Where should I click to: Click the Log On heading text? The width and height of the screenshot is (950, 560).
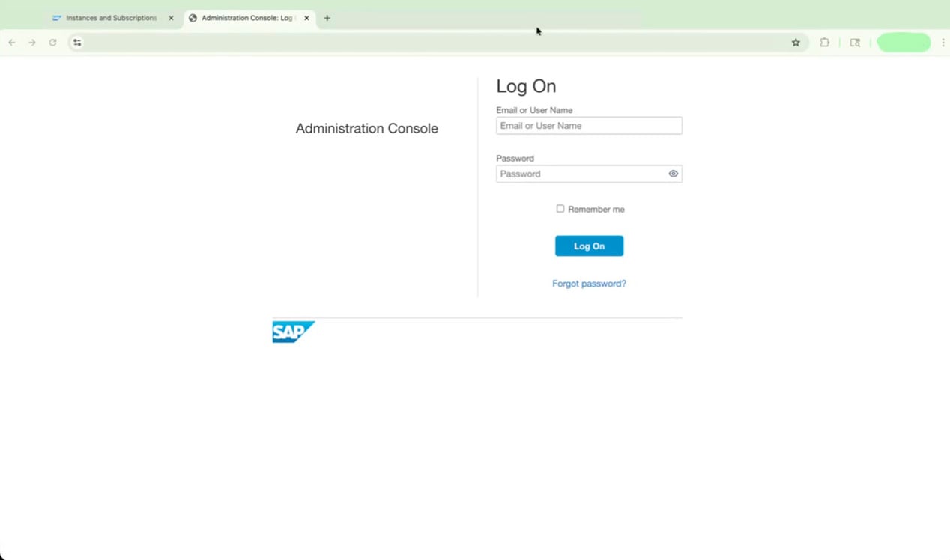click(526, 86)
